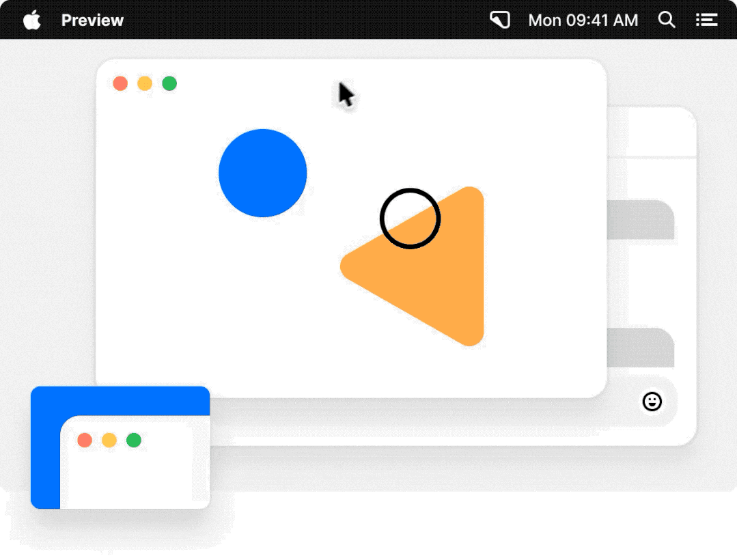Click the small blue window thumbnail bottom left
This screenshot has width=737, height=560.
click(120, 447)
